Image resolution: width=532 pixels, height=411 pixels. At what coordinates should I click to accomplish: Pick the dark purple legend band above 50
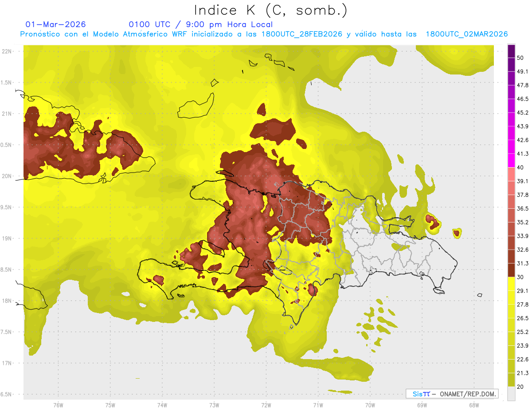[x=511, y=51]
